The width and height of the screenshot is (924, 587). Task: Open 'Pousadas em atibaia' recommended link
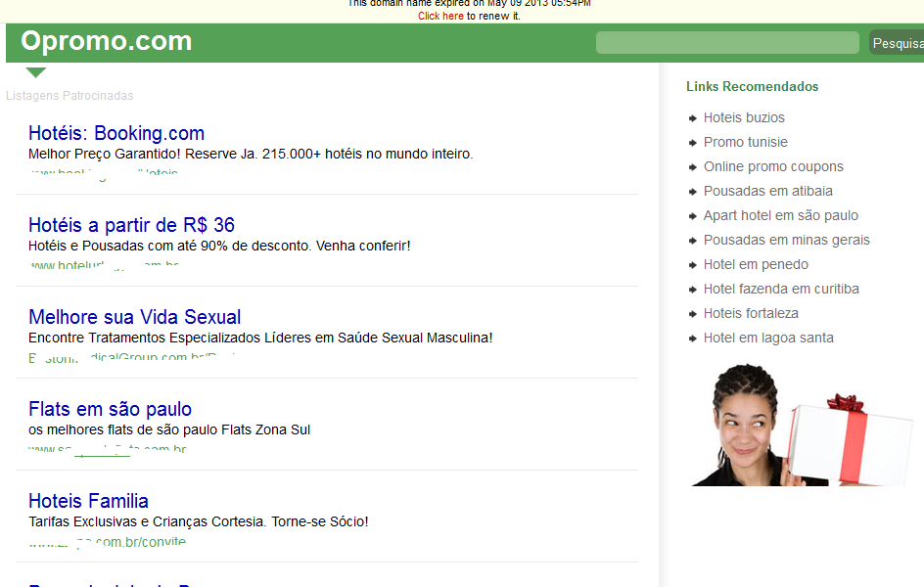767,191
